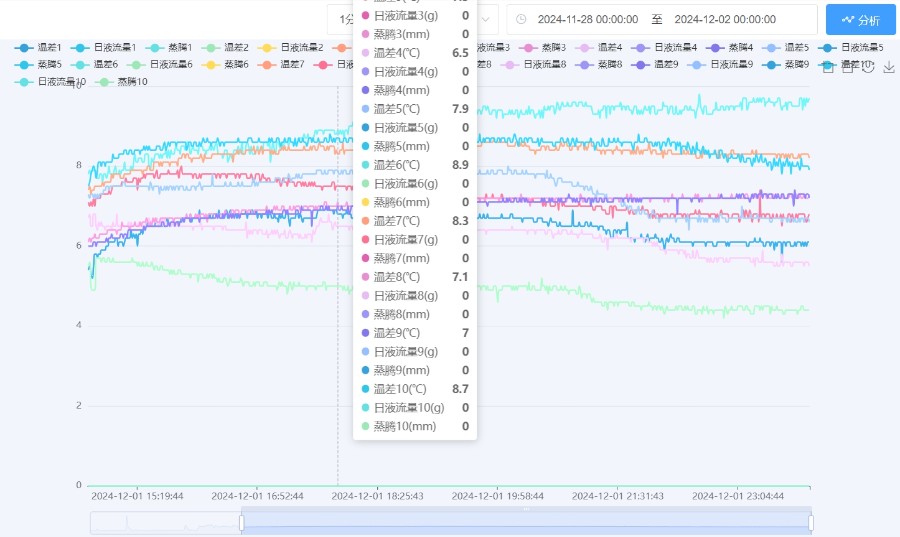Open the time interval dropdown chevron

486,20
